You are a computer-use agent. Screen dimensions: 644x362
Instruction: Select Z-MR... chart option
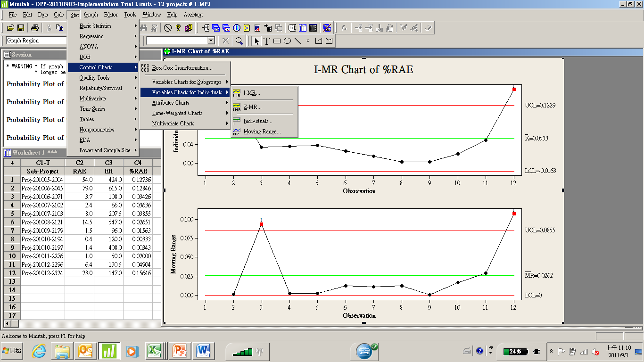264,107
